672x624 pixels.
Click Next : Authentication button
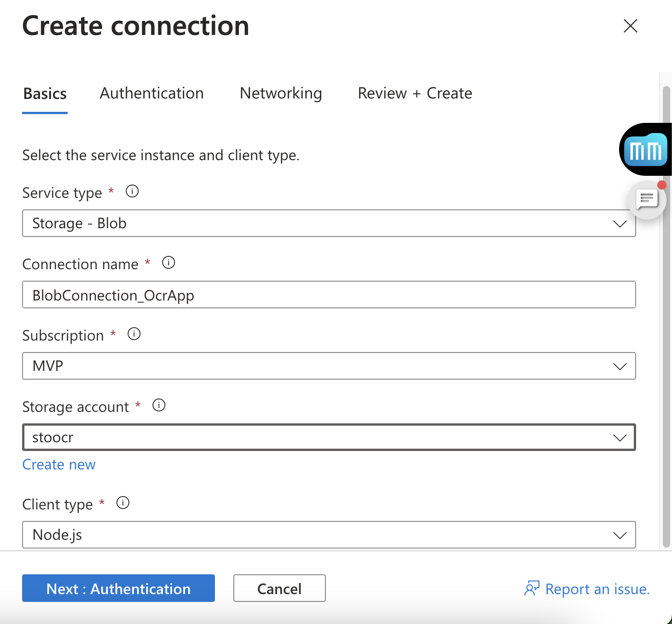coord(118,588)
